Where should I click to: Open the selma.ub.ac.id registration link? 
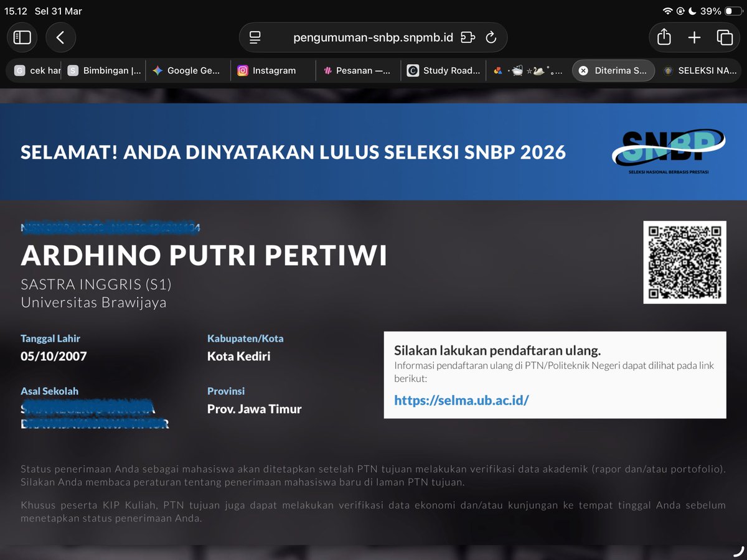click(x=461, y=400)
